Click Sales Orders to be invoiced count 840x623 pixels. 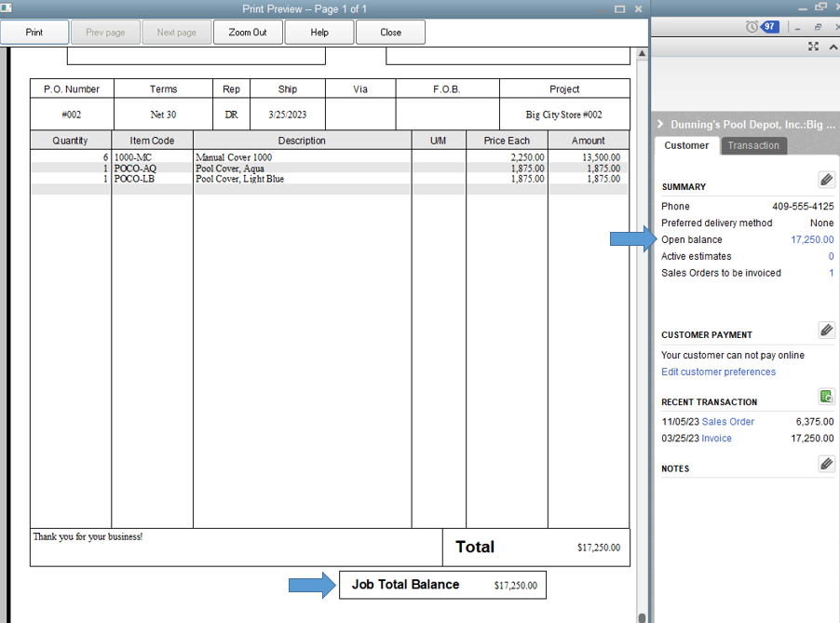tap(832, 273)
